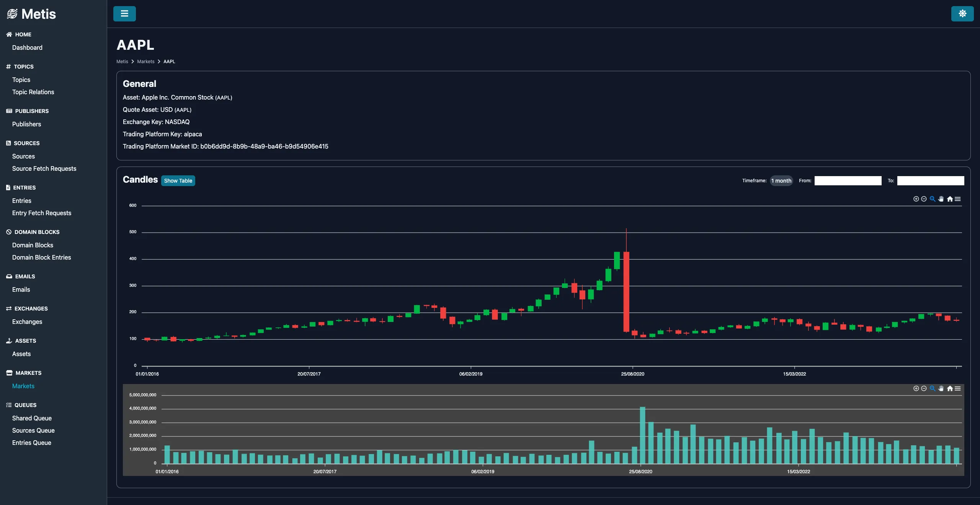Navigate to Topic Relations in the sidebar

pos(33,92)
